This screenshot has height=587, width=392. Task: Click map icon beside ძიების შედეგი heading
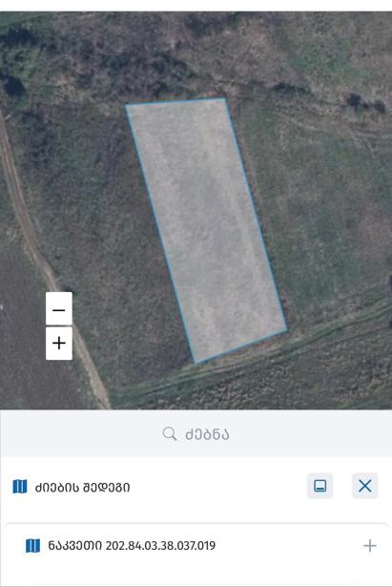point(20,487)
